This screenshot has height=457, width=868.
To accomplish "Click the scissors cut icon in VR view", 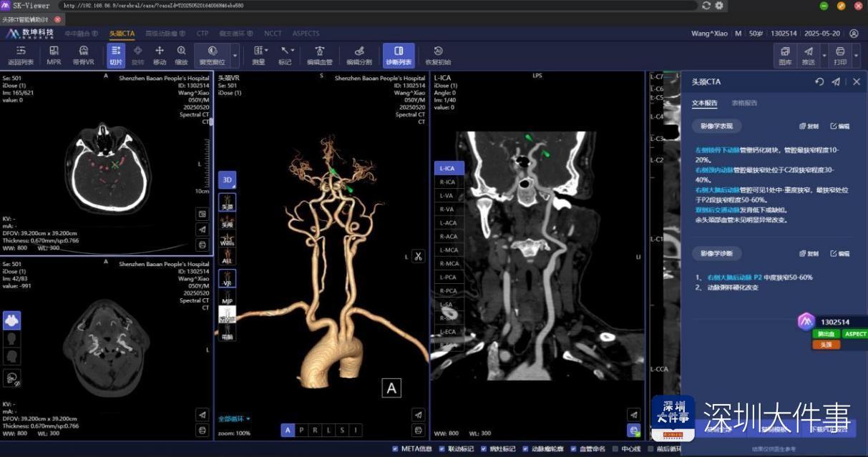I will click(x=419, y=256).
